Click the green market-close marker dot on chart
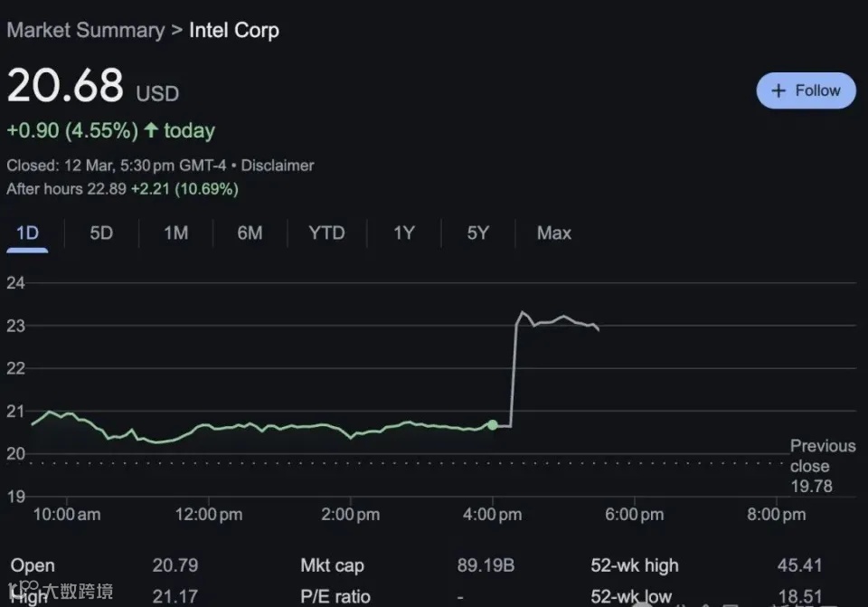The width and height of the screenshot is (868, 607). (x=493, y=425)
